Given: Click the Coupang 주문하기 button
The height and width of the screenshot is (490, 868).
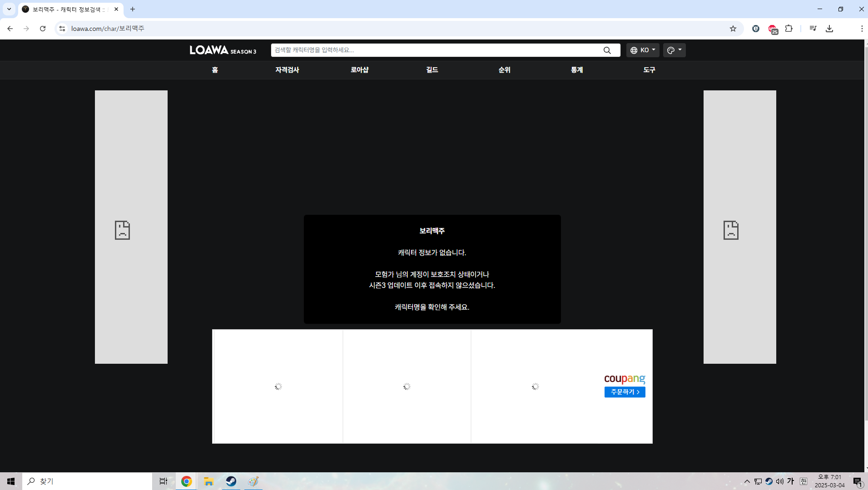Looking at the screenshot, I should [625, 392].
